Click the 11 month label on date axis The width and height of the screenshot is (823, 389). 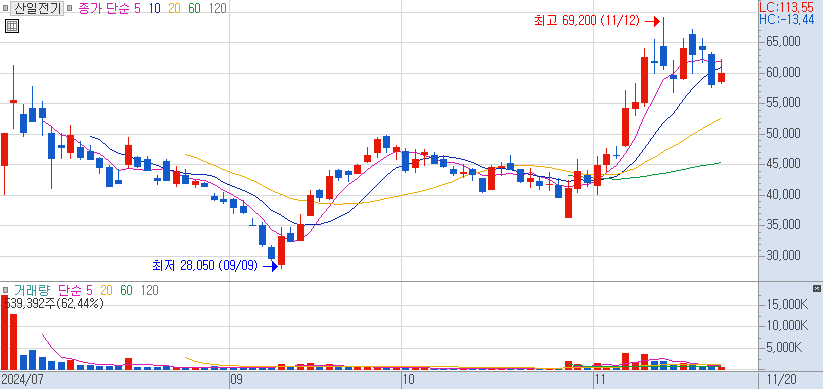click(x=601, y=379)
